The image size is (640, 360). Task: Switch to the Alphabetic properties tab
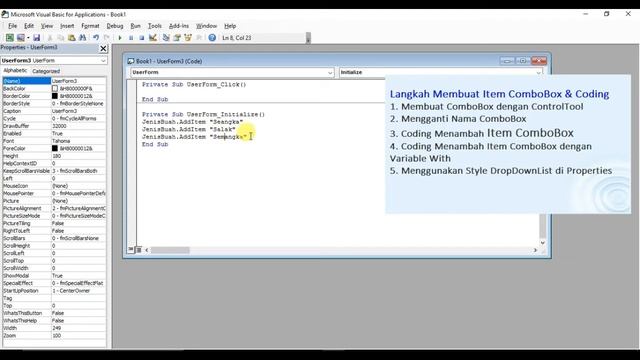15,71
